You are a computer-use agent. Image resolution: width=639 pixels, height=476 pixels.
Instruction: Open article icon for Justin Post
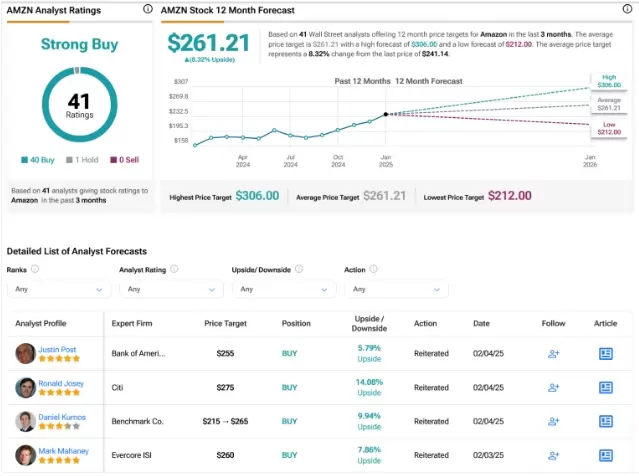[606, 354]
